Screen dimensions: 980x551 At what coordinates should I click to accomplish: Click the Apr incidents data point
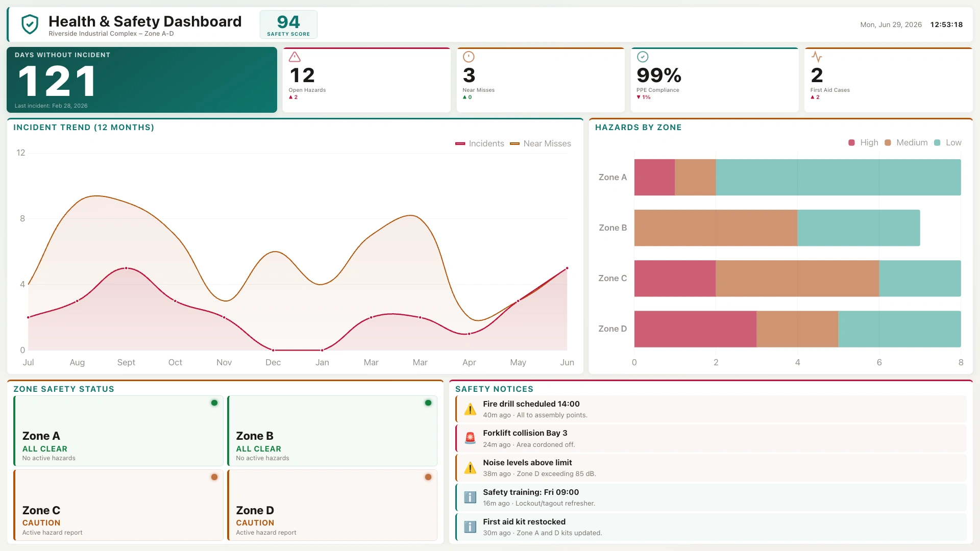[469, 334]
